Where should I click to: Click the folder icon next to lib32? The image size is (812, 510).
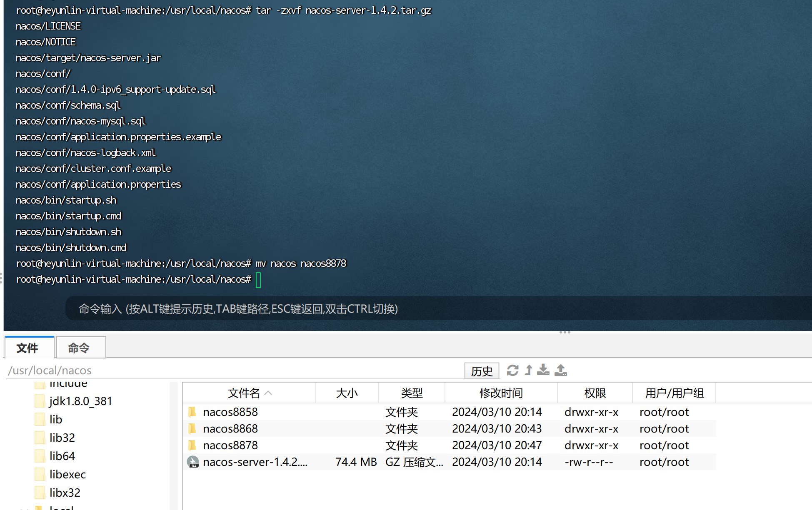[x=40, y=438]
